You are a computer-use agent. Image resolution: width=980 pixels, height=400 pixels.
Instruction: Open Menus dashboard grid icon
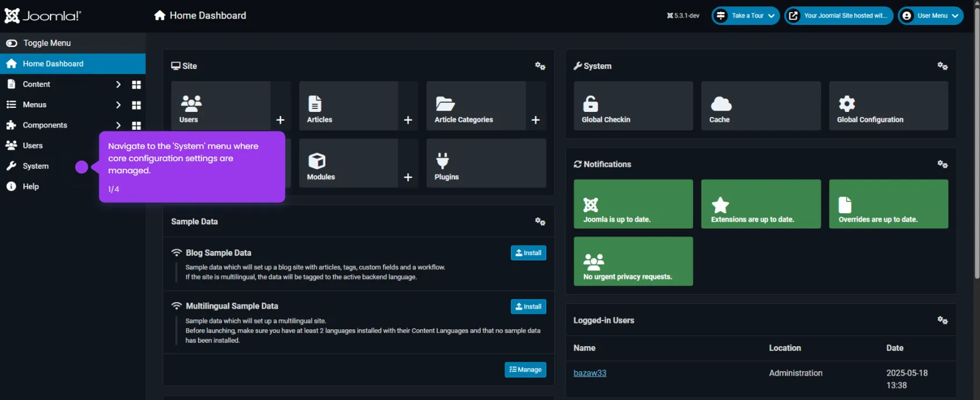(x=136, y=105)
